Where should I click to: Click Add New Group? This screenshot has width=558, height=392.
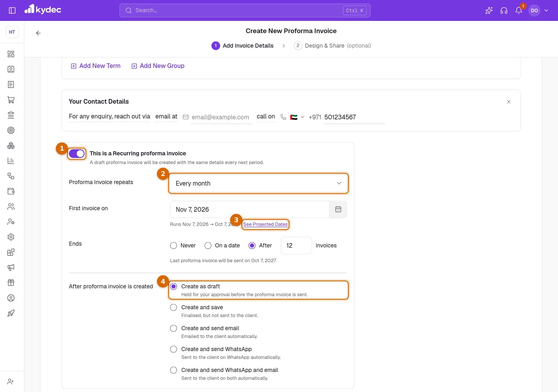(x=158, y=66)
